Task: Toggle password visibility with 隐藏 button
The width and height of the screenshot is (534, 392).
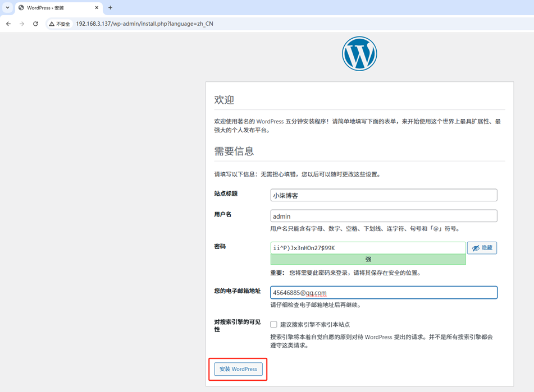Action: coord(482,248)
